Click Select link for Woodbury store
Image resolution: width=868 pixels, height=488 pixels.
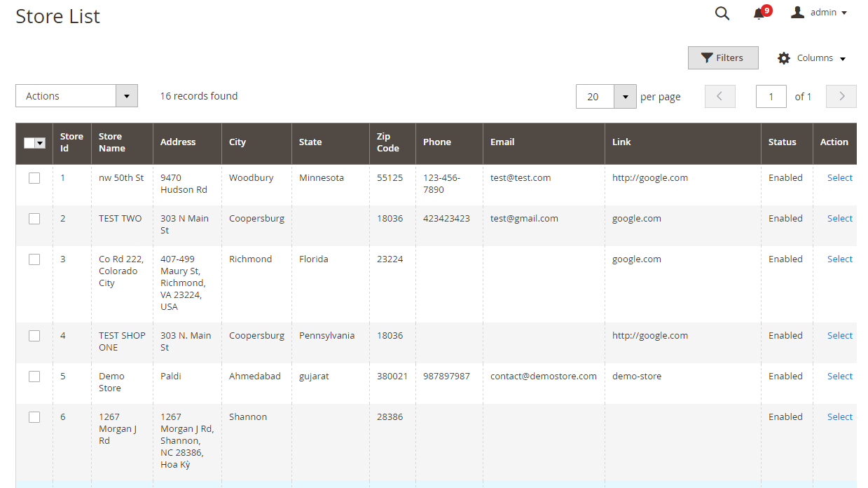pos(839,178)
